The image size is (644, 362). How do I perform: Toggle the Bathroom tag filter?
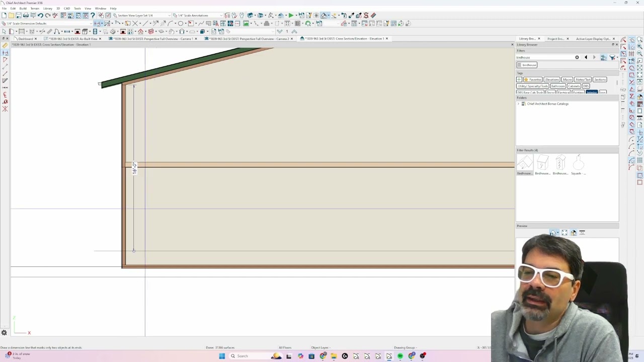(558, 86)
